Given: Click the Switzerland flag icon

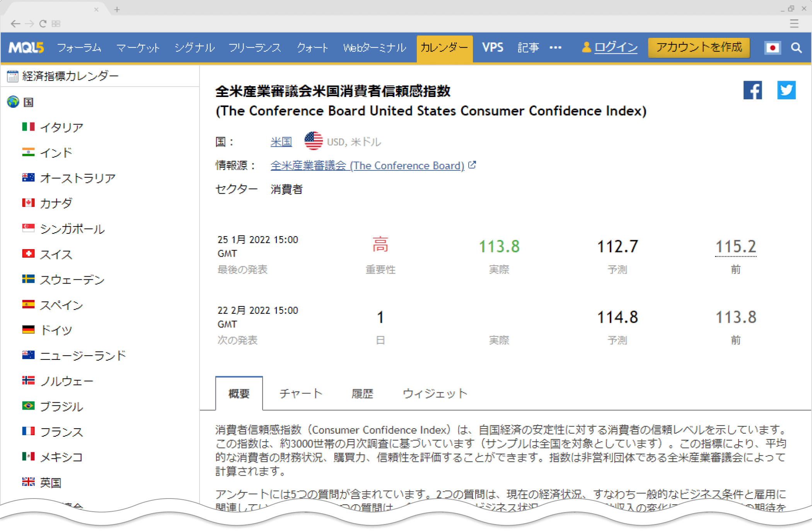Looking at the screenshot, I should click(28, 254).
